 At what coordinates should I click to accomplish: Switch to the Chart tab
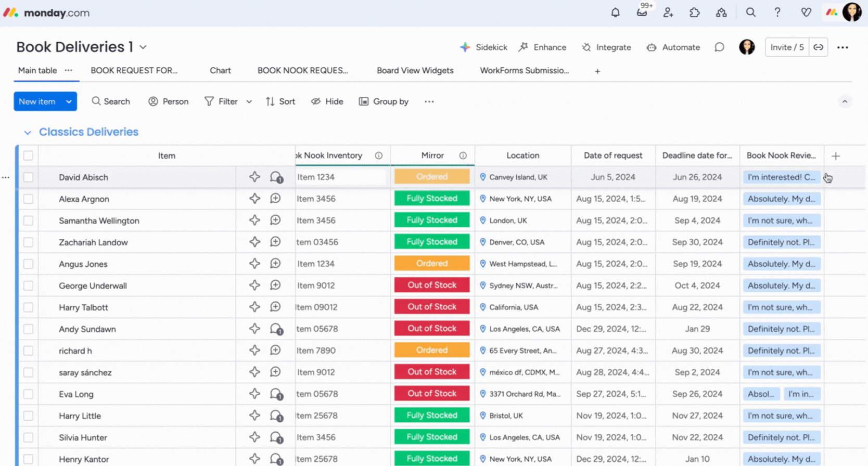pos(220,71)
